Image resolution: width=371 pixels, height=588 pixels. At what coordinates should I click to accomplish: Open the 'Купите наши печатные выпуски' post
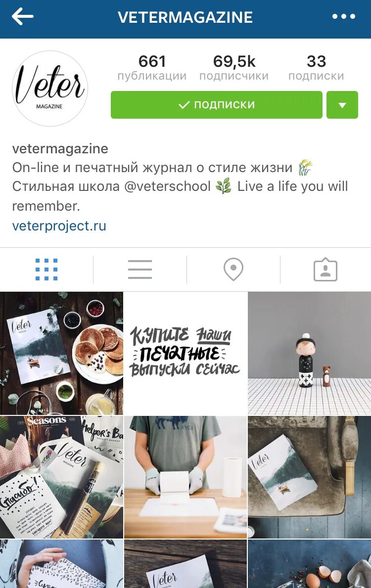[x=185, y=353]
